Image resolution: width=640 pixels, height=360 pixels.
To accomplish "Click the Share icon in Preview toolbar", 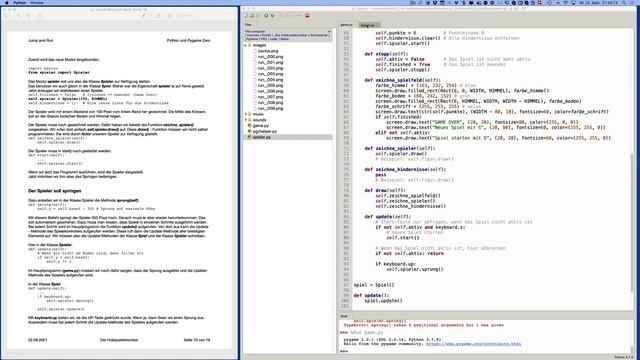I will tap(40, 16).
